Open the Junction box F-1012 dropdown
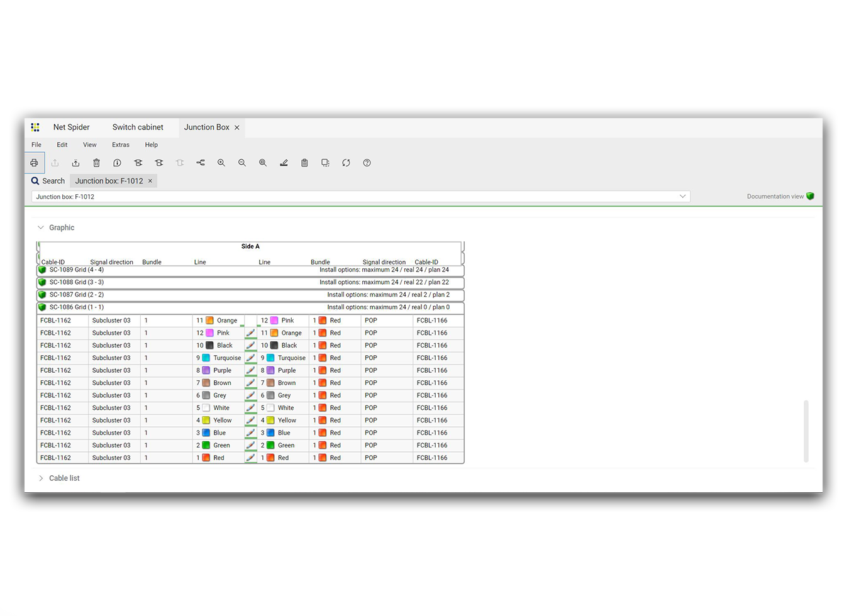This screenshot has height=616, width=849. coord(682,196)
